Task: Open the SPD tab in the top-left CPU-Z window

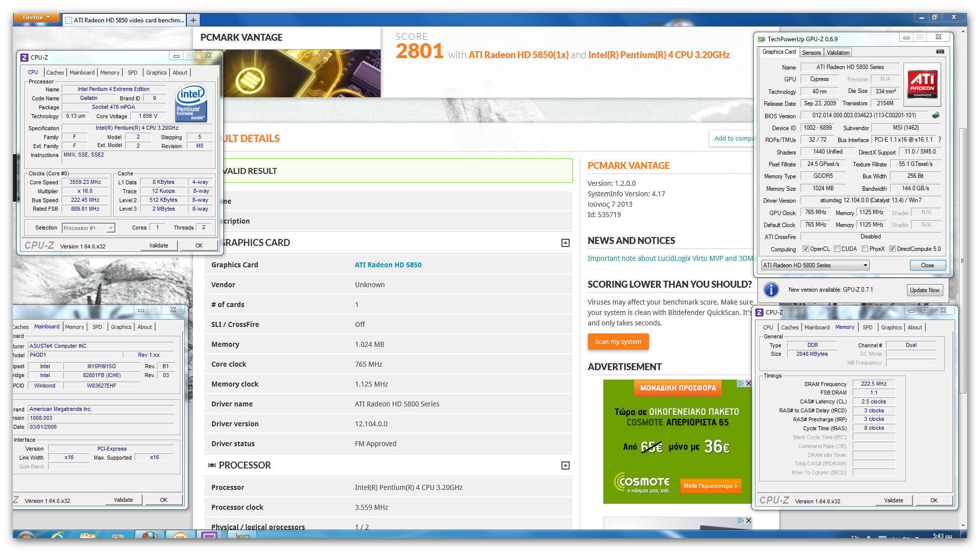Action: [132, 73]
